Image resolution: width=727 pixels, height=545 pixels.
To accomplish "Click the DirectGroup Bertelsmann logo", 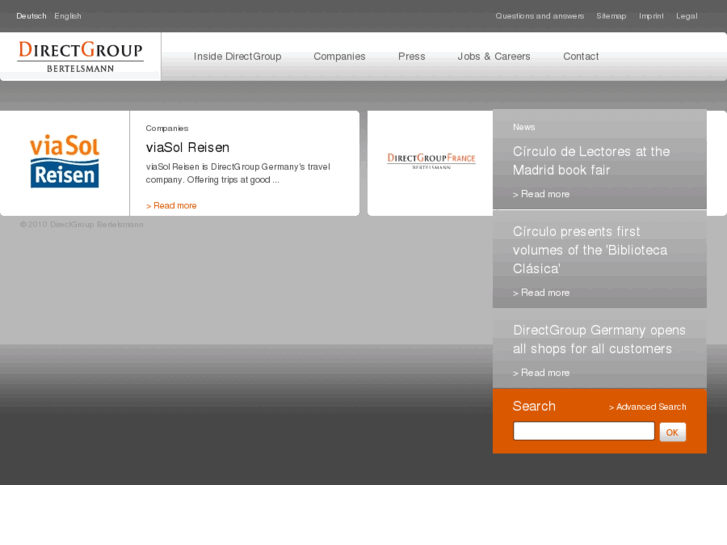I will coord(80,57).
